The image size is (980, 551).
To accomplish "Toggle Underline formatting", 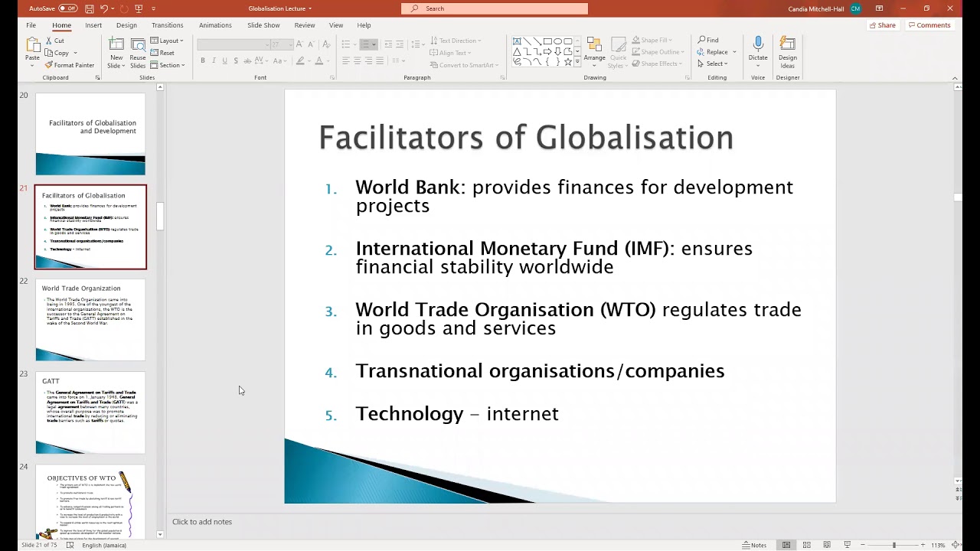I will (224, 60).
